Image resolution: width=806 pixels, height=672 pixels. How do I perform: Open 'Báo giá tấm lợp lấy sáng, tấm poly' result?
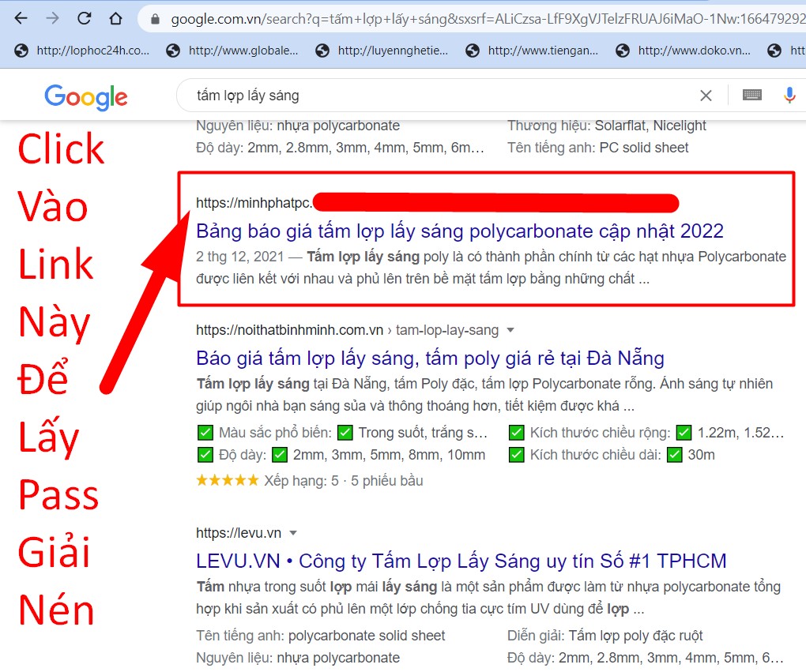(430, 358)
